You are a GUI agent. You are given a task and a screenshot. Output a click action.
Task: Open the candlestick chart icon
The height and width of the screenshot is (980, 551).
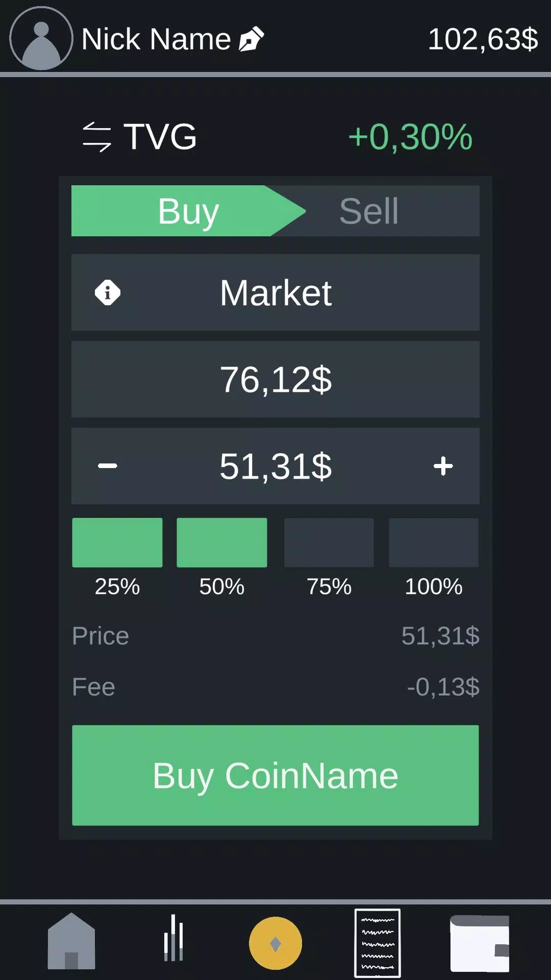[x=173, y=938]
